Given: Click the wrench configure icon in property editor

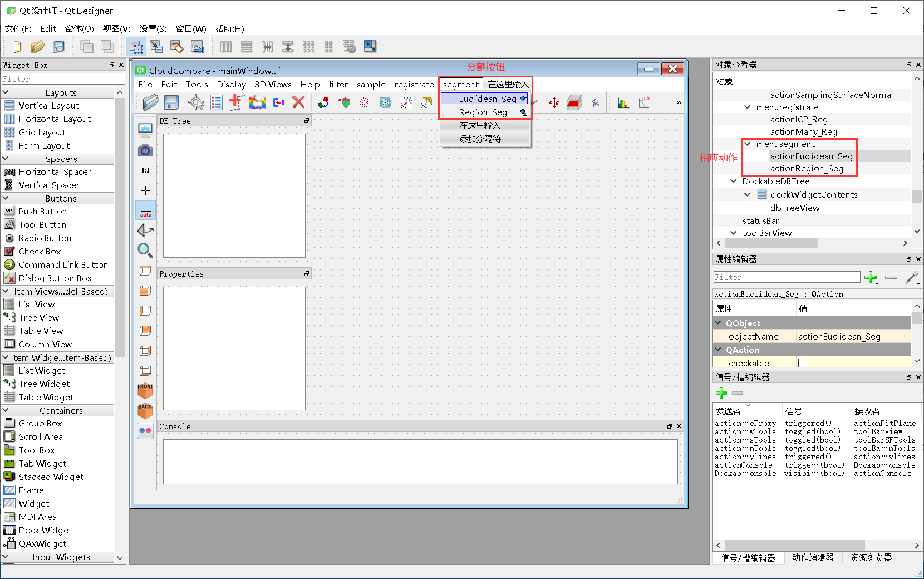Looking at the screenshot, I should click(x=912, y=277).
